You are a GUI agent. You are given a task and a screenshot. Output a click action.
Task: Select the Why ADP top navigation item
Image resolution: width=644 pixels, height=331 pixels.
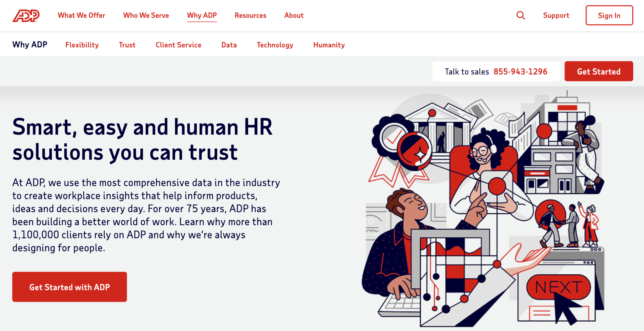click(x=202, y=15)
